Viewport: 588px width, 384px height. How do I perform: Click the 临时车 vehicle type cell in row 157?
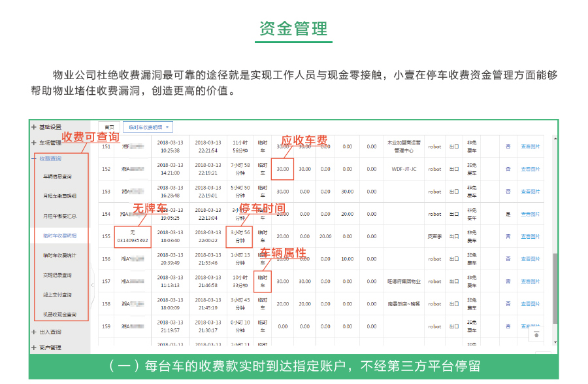coord(263,281)
